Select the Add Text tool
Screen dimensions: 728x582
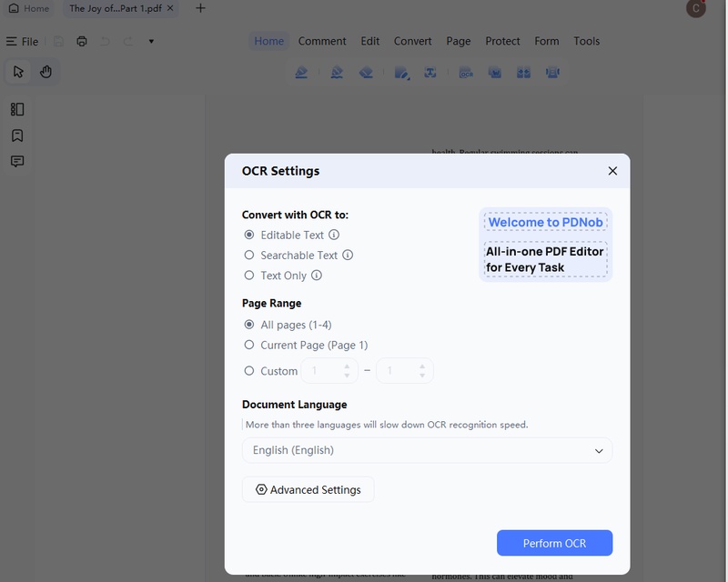click(x=431, y=72)
